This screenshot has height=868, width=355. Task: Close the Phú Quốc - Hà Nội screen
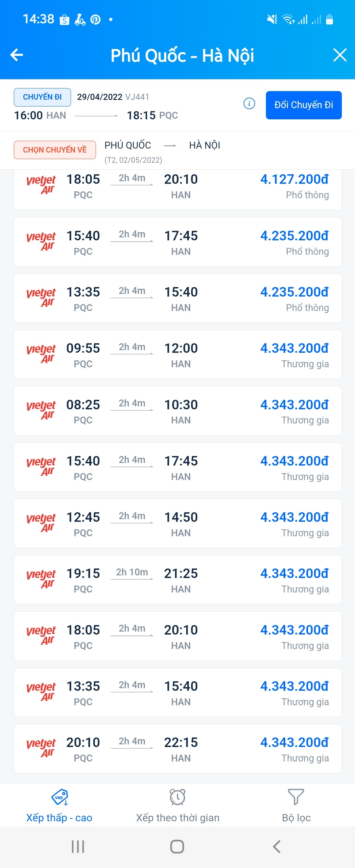pyautogui.click(x=340, y=55)
